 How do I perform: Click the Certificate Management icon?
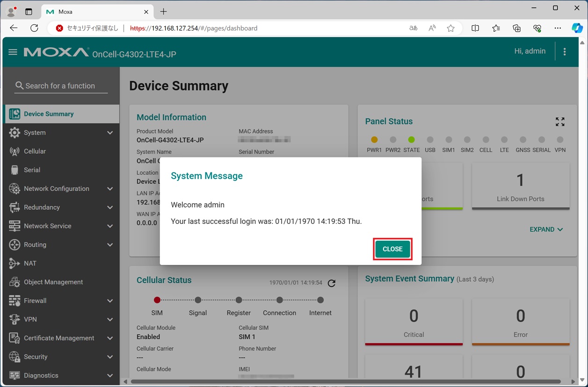15,338
